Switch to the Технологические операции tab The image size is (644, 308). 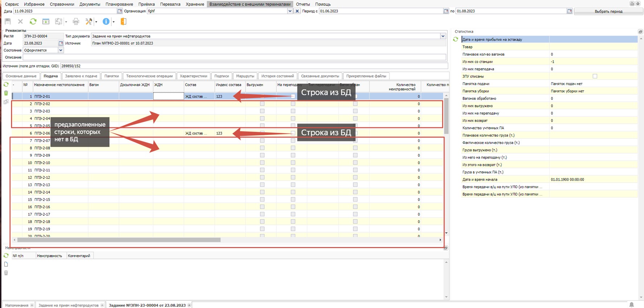(149, 76)
